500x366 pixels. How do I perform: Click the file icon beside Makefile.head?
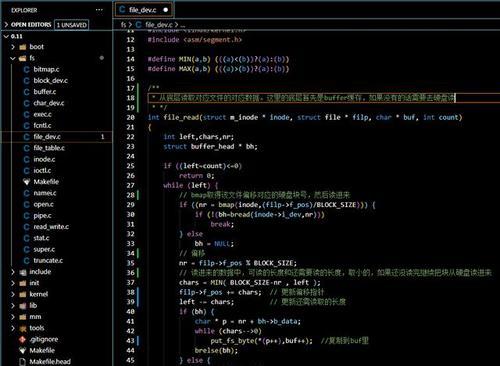(x=22, y=362)
